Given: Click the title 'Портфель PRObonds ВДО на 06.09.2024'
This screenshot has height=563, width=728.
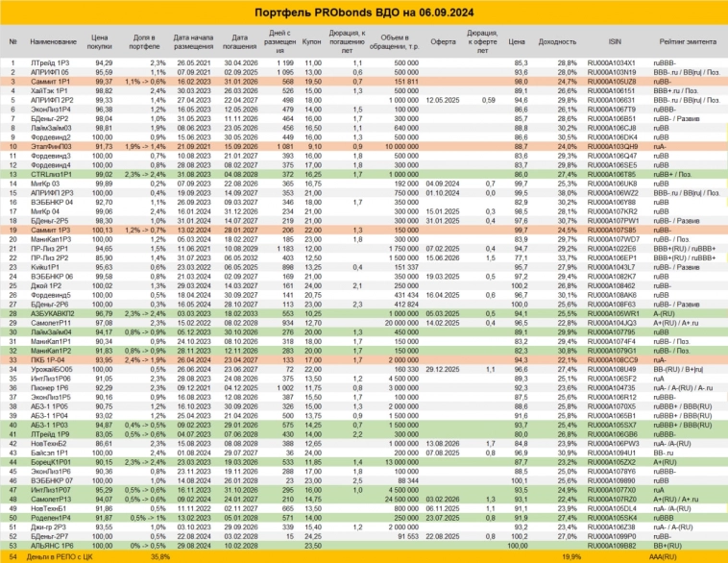Looking at the screenshot, I should (364, 12).
